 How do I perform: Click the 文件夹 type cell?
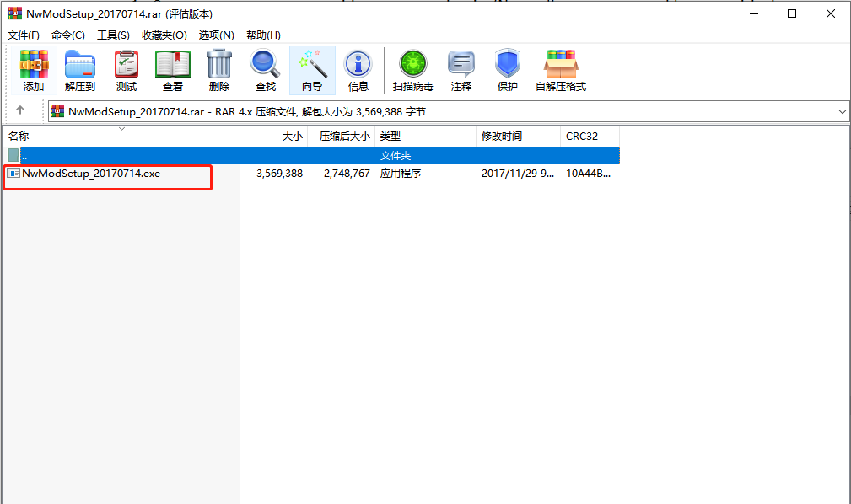coord(395,156)
